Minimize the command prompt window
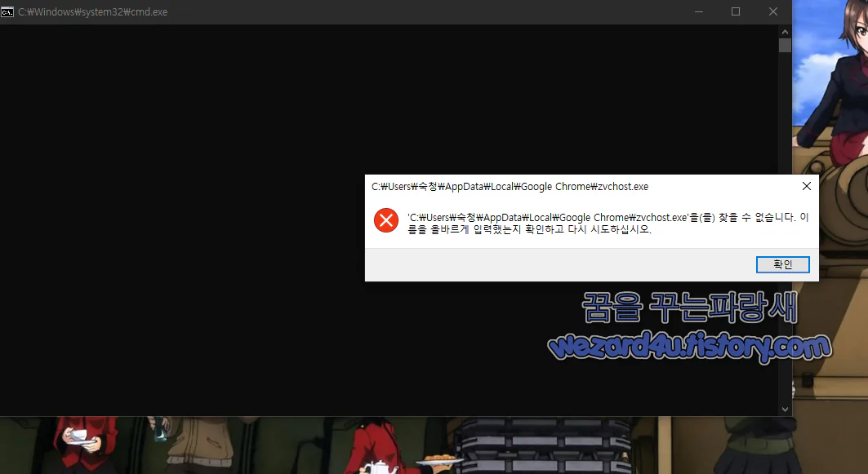Screen dimensions: 868x474 pos(698,11)
